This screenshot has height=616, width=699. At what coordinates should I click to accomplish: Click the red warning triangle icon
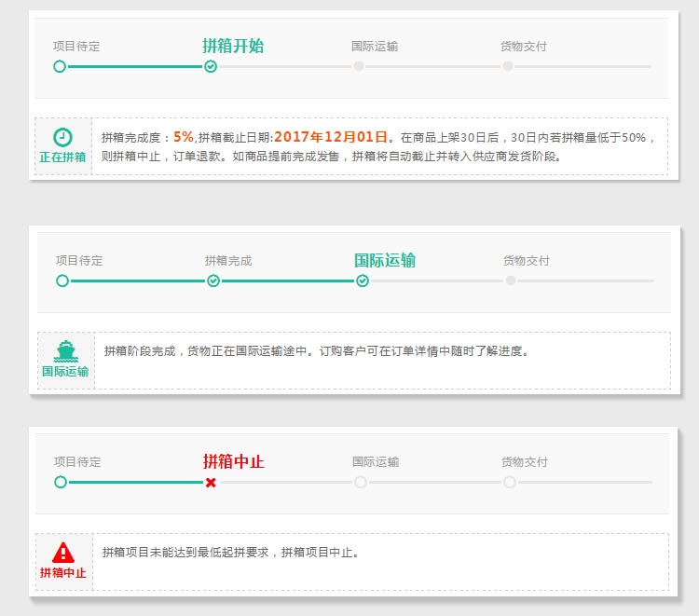coord(63,553)
